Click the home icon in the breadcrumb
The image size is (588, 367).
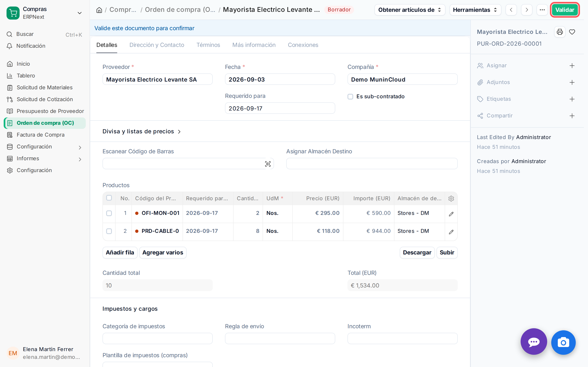(x=99, y=10)
